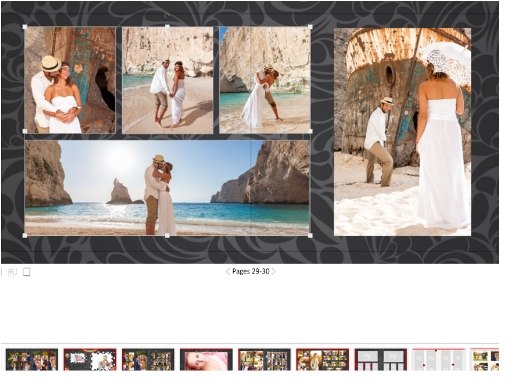Open the thumbnail with golden-toned photo collage

[322, 360]
